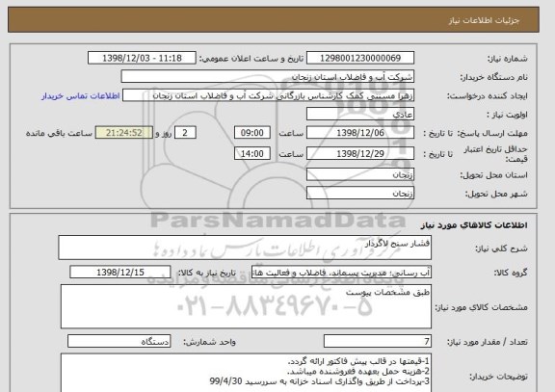Click the delivery province field زنجان
The image size is (555, 392).
coord(360,174)
